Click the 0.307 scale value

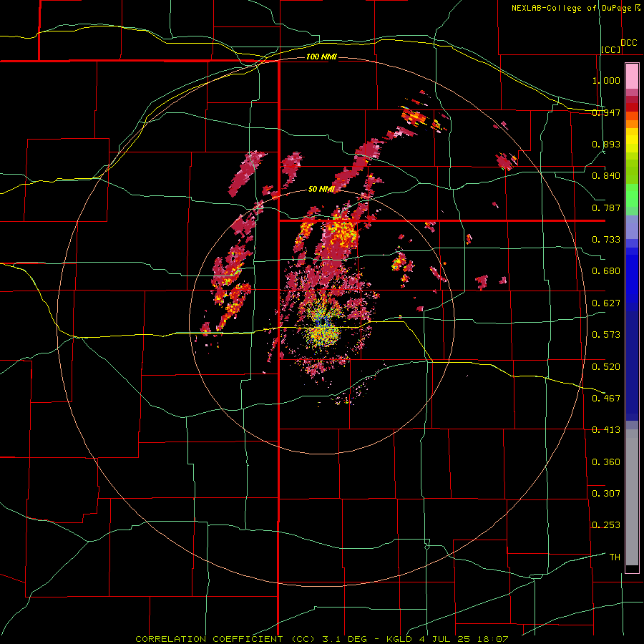[x=606, y=494]
